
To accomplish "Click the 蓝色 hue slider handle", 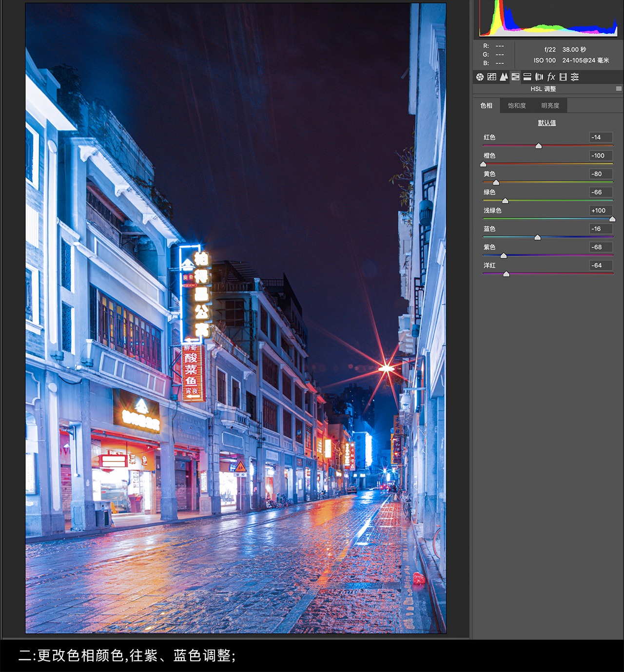I will click(537, 237).
